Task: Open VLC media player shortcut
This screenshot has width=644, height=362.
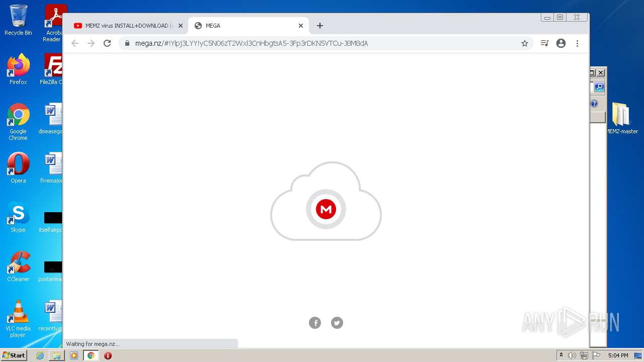Action: click(18, 319)
